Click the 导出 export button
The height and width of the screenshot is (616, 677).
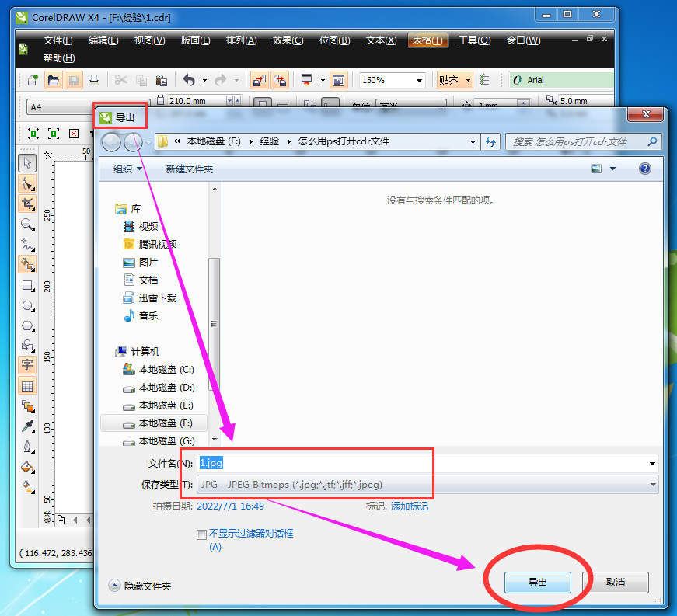click(x=537, y=582)
